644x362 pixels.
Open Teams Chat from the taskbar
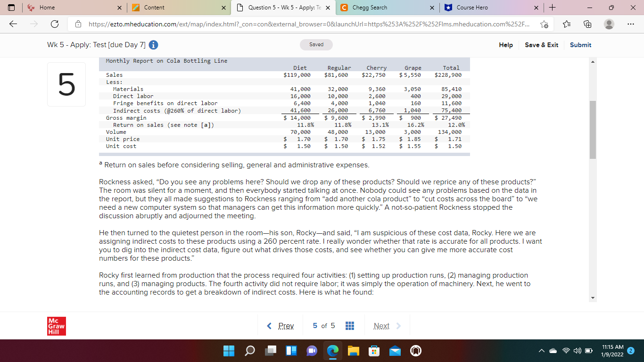pyautogui.click(x=312, y=351)
